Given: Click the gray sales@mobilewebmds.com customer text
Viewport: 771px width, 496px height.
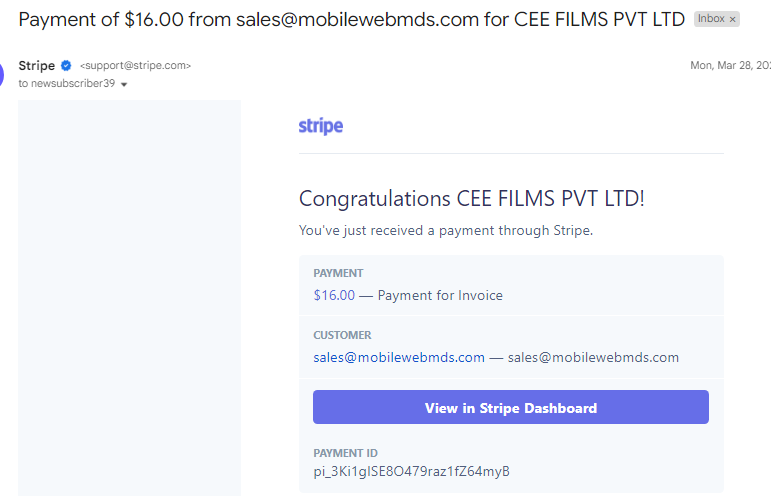Looking at the screenshot, I should point(593,357).
